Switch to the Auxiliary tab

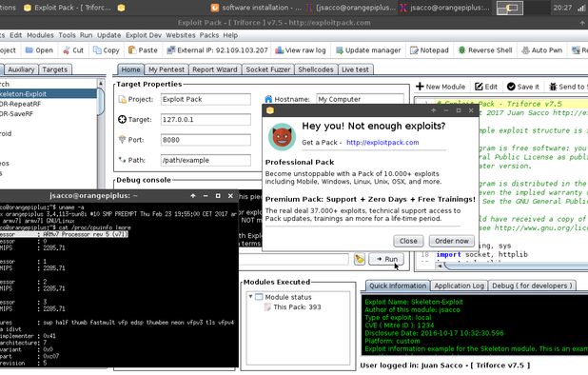point(21,69)
